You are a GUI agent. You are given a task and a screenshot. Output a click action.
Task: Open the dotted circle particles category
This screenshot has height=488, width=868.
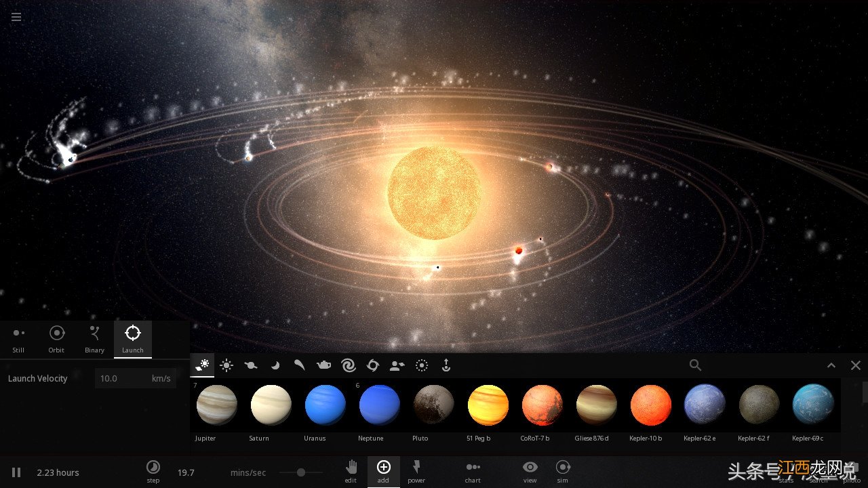click(421, 365)
